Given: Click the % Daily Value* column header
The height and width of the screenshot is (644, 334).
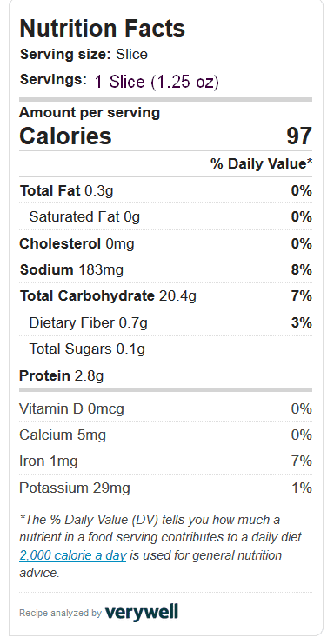Looking at the screenshot, I should pyautogui.click(x=262, y=164).
